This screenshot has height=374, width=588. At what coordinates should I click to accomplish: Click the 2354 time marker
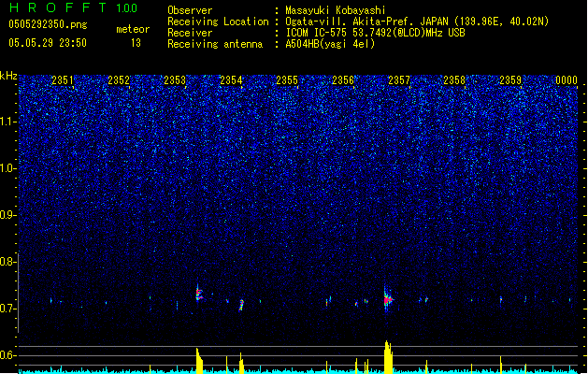pos(231,80)
